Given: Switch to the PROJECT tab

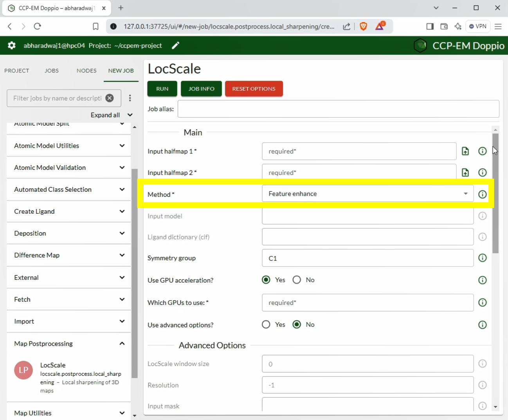Looking at the screenshot, I should (x=17, y=70).
